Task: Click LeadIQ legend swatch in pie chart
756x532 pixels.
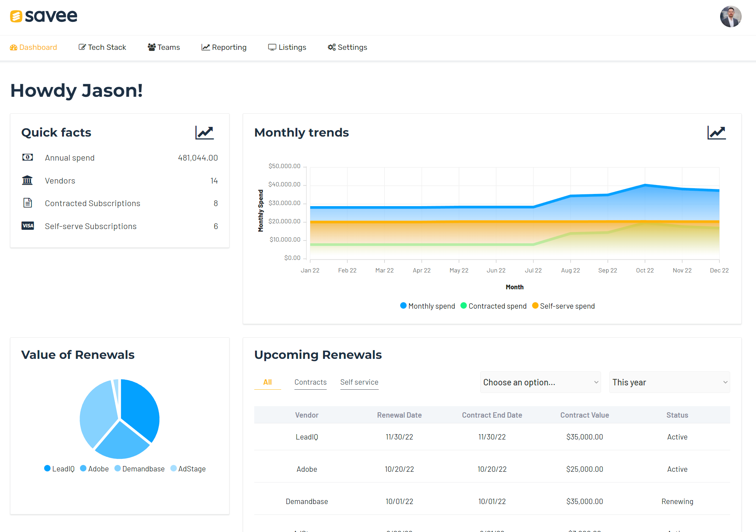Action: click(x=47, y=469)
